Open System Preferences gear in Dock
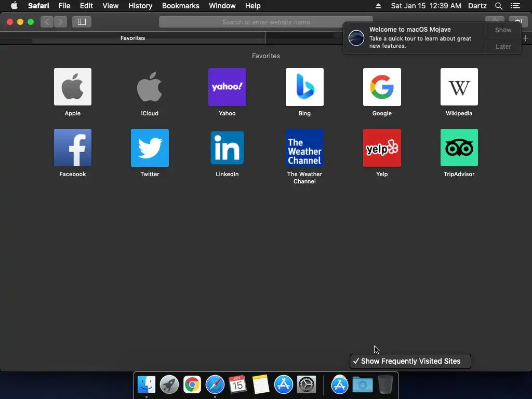Image resolution: width=532 pixels, height=399 pixels. tap(307, 384)
